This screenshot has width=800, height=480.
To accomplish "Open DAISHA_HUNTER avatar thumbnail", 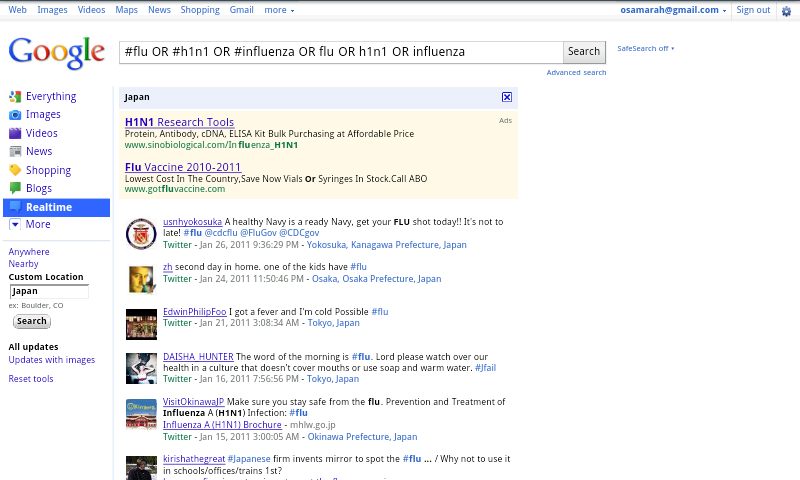I will (x=141, y=368).
